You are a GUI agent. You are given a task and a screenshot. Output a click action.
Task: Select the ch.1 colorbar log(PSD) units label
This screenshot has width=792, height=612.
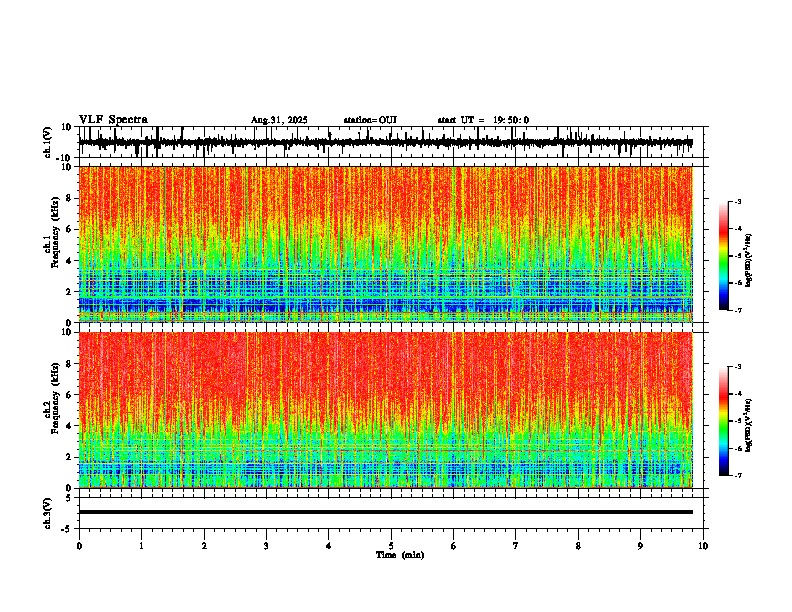pos(749,261)
